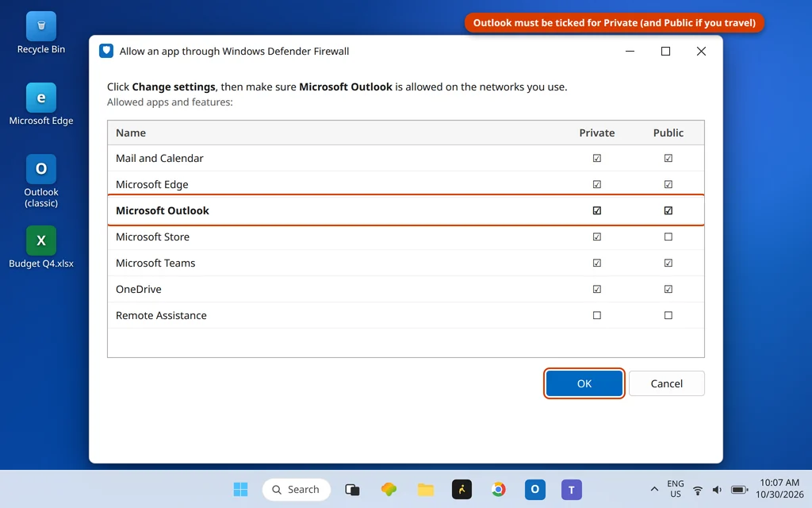
Task: Check the battery tray icon
Action: click(739, 490)
